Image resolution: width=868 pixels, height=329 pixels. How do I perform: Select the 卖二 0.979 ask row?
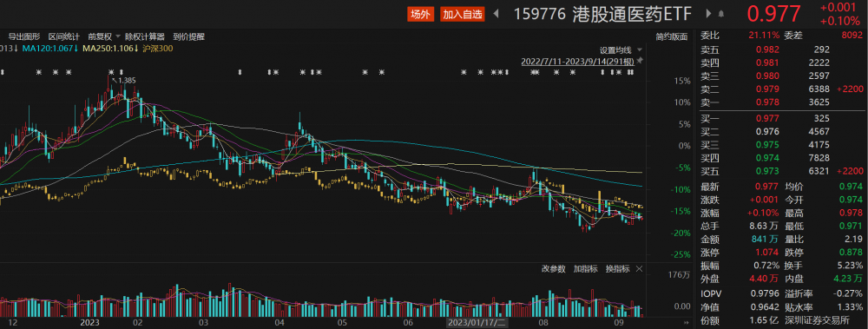point(782,89)
